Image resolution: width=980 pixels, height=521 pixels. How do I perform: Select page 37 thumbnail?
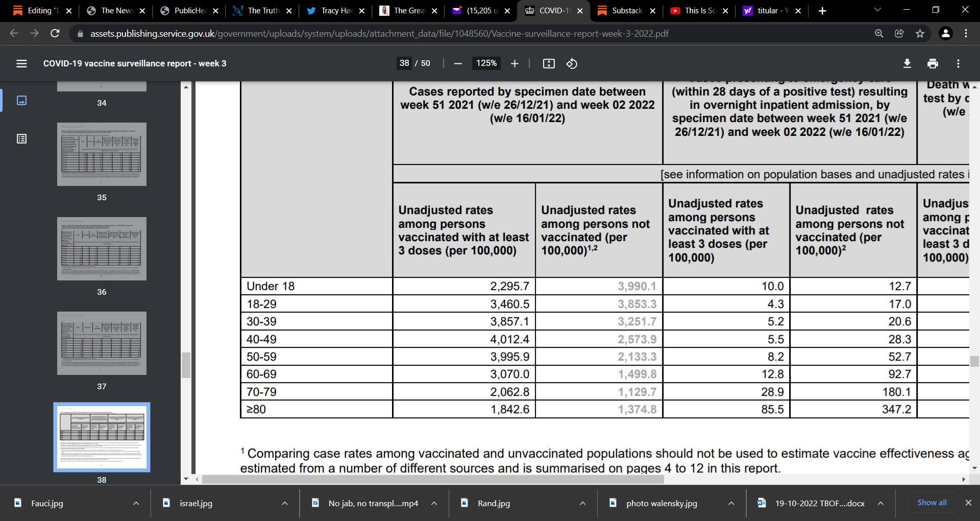pos(102,343)
